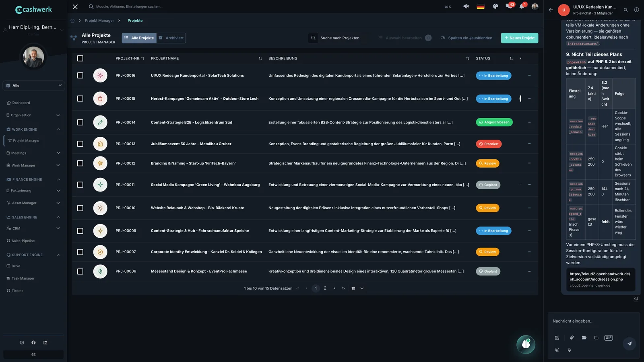Open the AI assistant floating button
The width and height of the screenshot is (644, 362).
click(526, 344)
